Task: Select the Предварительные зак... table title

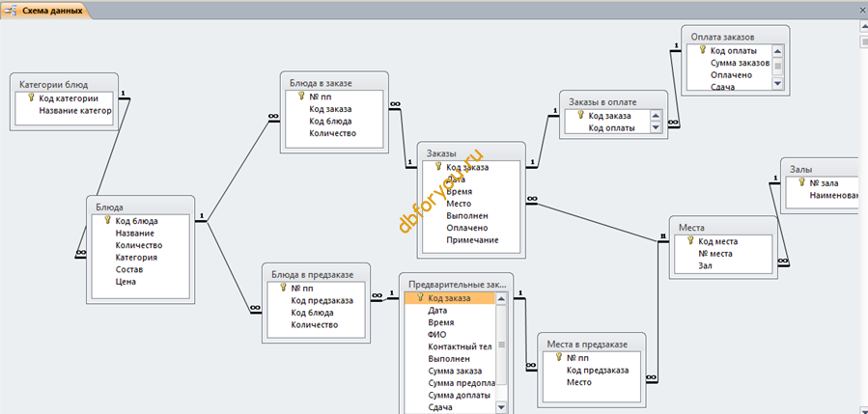Action: (x=457, y=284)
